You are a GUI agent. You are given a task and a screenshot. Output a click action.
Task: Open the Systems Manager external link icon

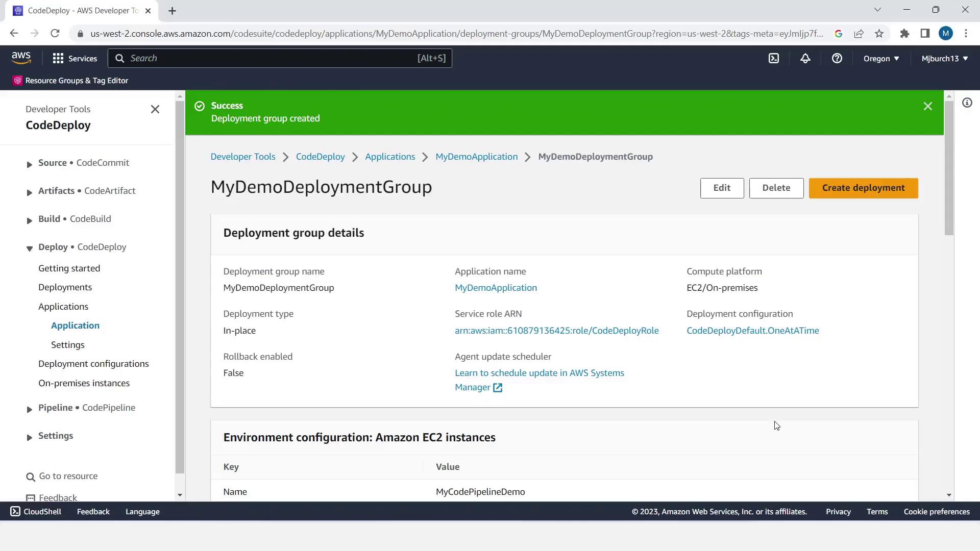(498, 388)
